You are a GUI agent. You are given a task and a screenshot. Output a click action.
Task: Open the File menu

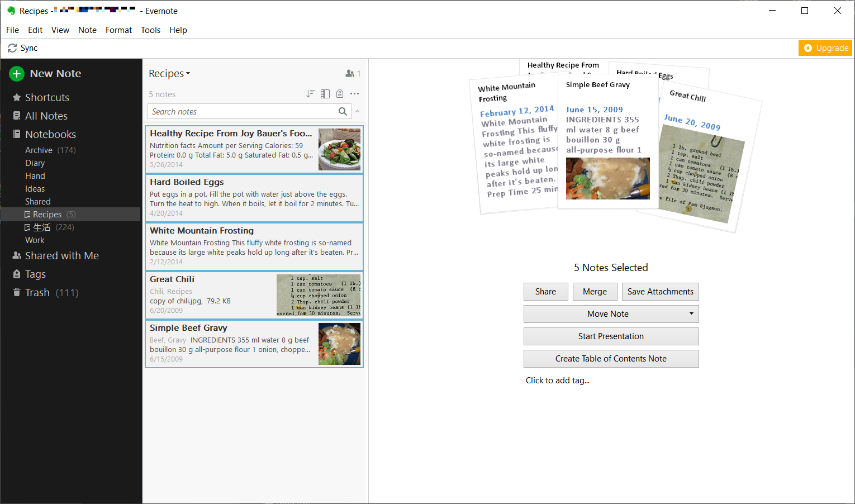[13, 30]
